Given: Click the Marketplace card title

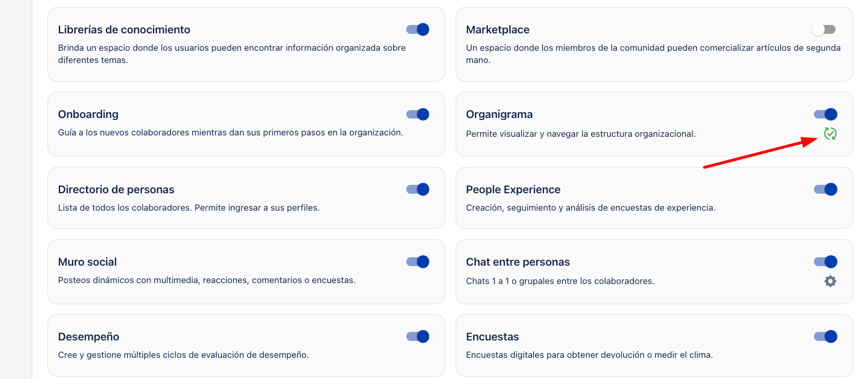Looking at the screenshot, I should coord(497,30).
